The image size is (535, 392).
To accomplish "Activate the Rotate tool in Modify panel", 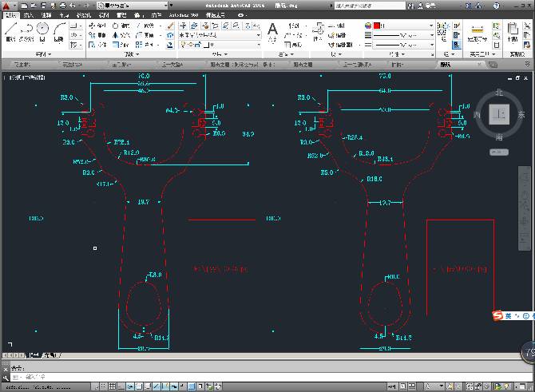I will coord(121,26).
